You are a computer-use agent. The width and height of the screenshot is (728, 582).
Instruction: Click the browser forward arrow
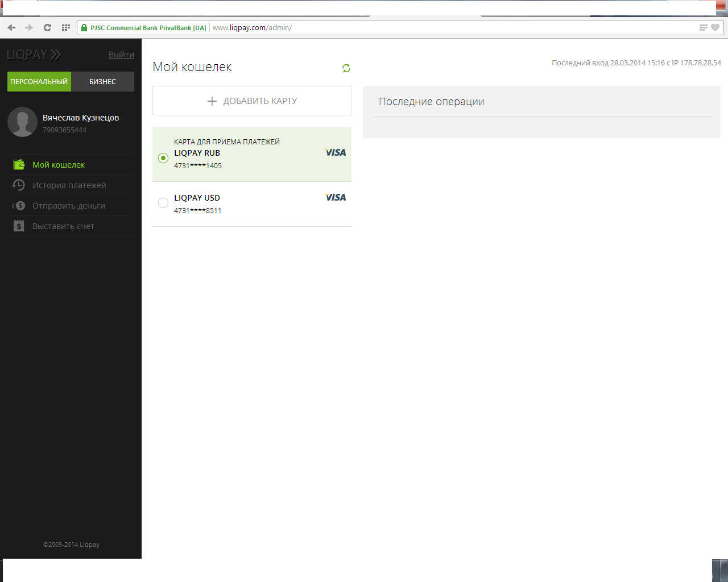[29, 27]
